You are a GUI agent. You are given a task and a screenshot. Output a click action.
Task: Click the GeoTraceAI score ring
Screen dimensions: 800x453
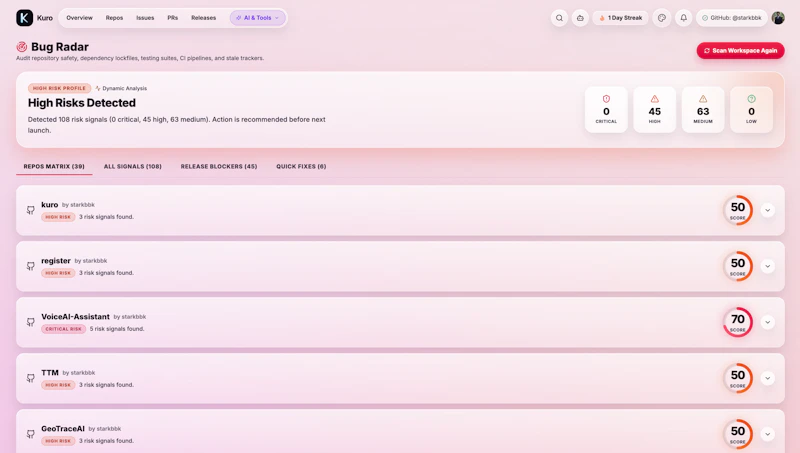click(738, 434)
